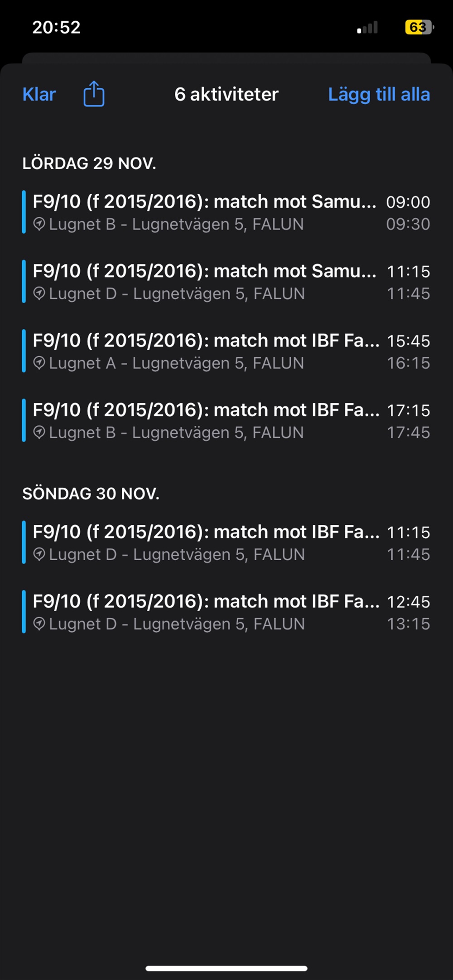Open Saturday 17:15 match at Lugnet B

[x=204, y=411]
